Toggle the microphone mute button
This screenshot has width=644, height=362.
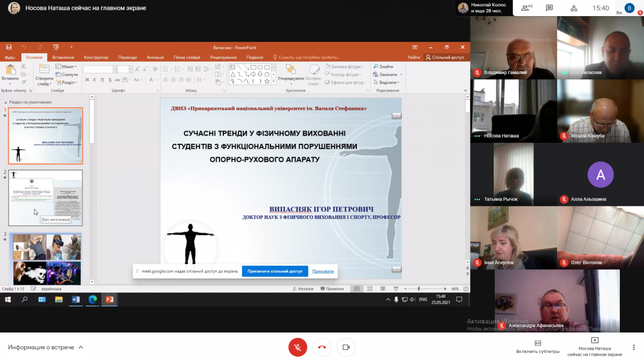pos(298,348)
